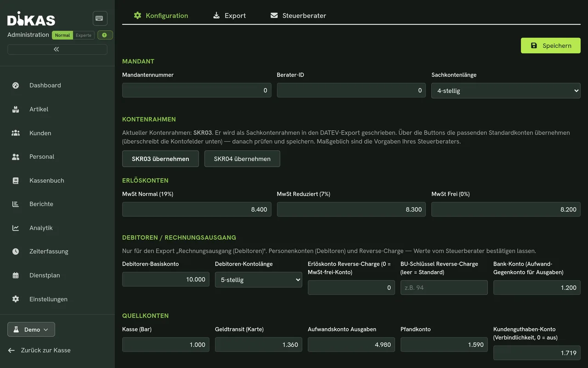
Task: Click the Einstellungen gear icon
Action: tap(16, 299)
